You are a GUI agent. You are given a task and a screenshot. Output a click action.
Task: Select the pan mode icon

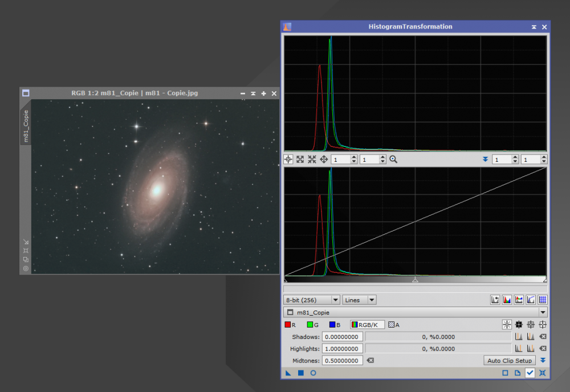[x=324, y=160]
